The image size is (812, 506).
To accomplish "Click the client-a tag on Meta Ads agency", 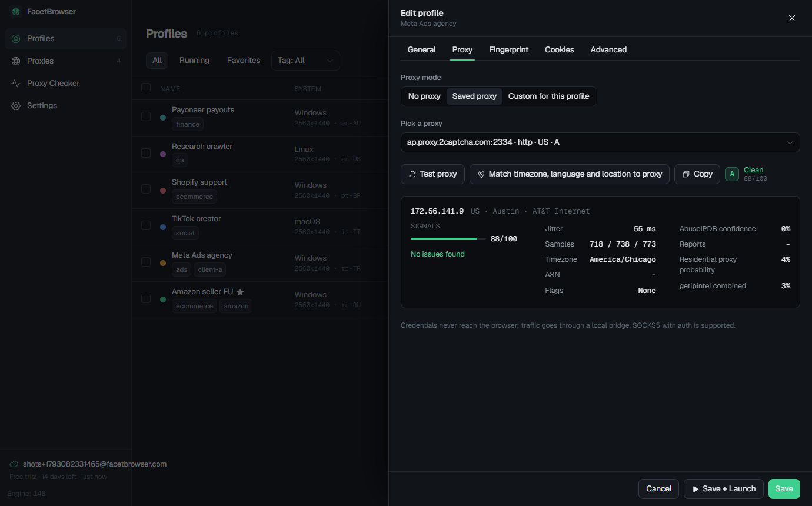I will 210,269.
